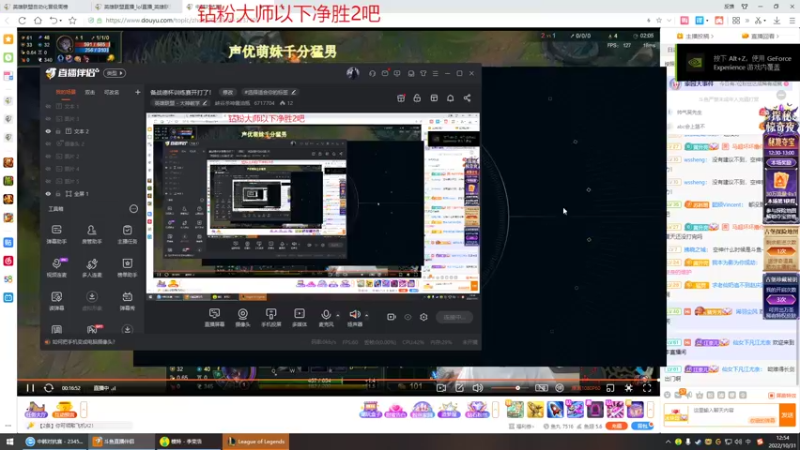Image resolution: width=800 pixels, height=450 pixels.
Task: Click the streamer avatar in companion title bar
Action: 353,73
